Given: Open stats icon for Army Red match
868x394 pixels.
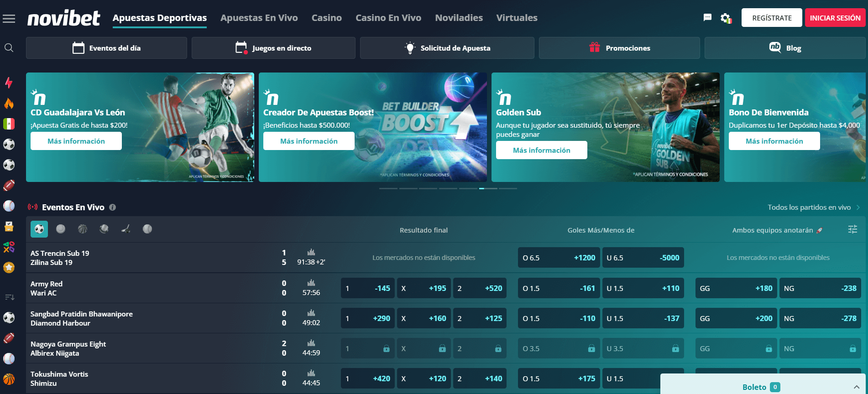Looking at the screenshot, I should coord(311,283).
